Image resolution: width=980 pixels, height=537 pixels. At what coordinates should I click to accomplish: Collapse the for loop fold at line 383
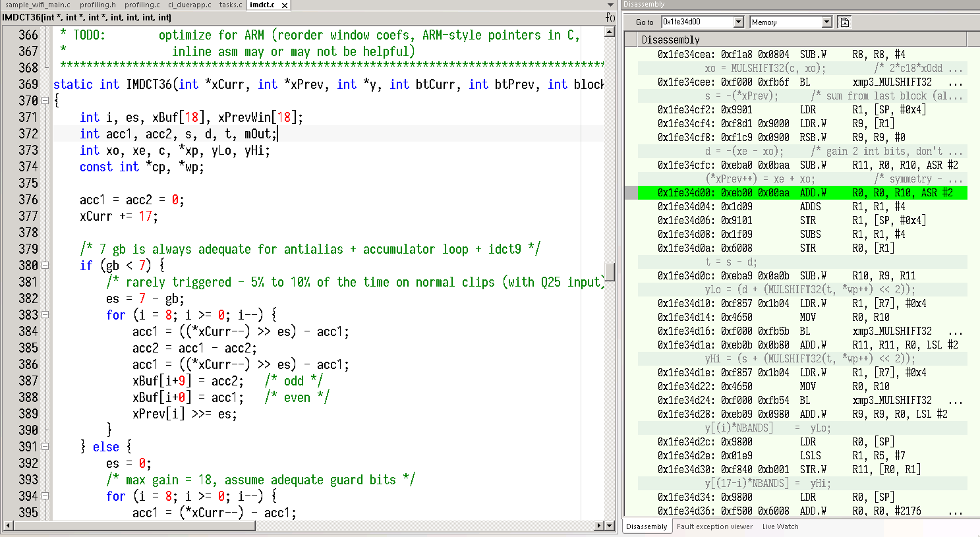tap(45, 315)
